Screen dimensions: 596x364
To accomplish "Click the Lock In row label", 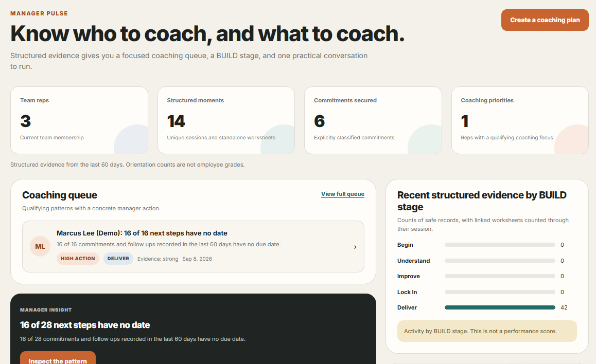I will coord(407,292).
